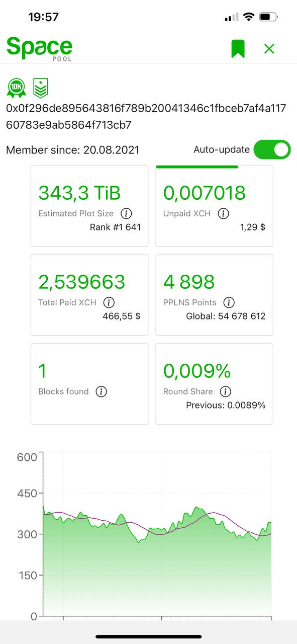Image resolution: width=297 pixels, height=644 pixels.
Task: Tap the Blocks found label
Action: [63, 391]
